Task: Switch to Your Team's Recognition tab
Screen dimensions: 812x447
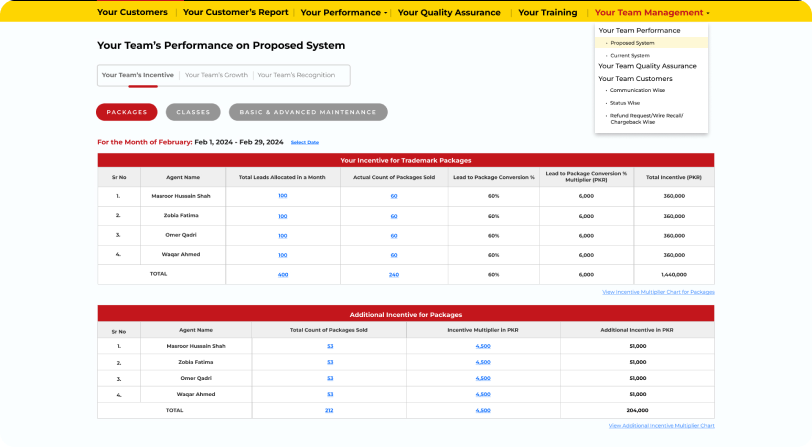Action: pos(295,75)
